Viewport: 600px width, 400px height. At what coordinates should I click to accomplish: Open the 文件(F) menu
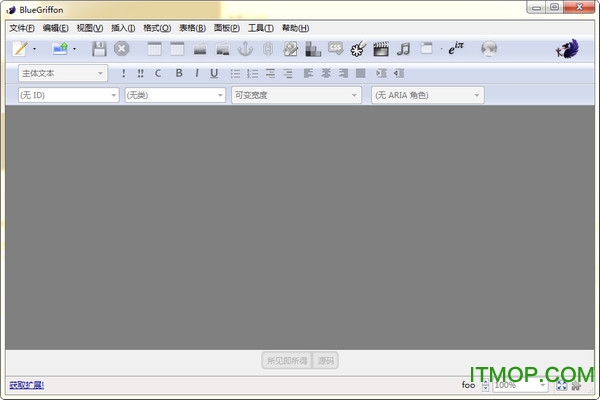click(x=21, y=28)
